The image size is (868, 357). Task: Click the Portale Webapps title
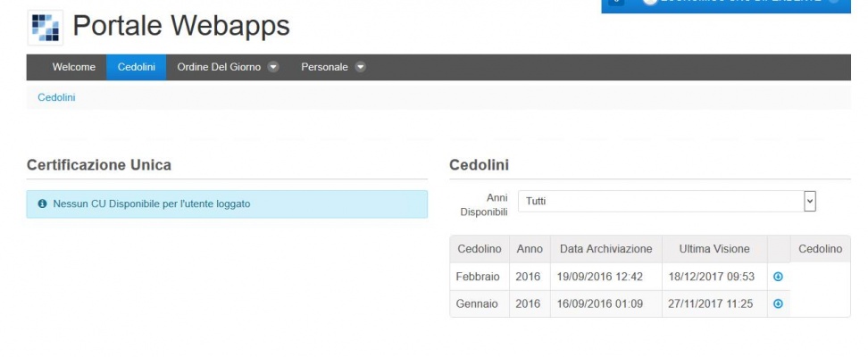181,27
